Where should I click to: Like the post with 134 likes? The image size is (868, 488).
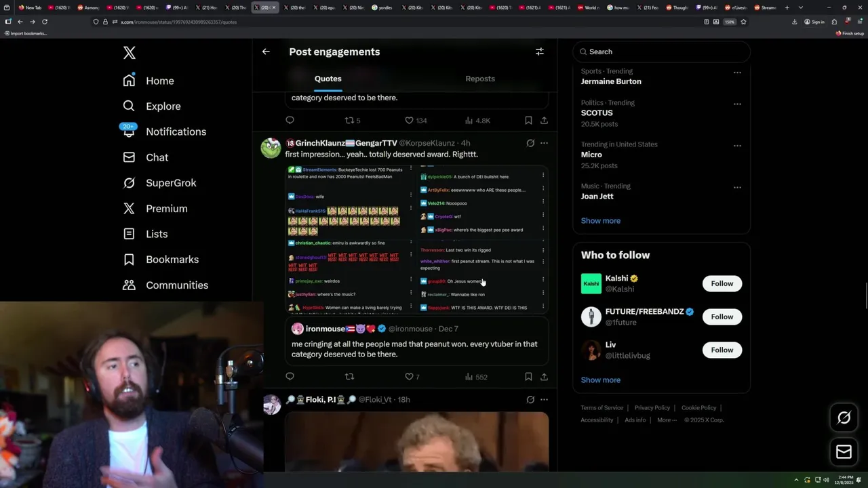tap(416, 120)
